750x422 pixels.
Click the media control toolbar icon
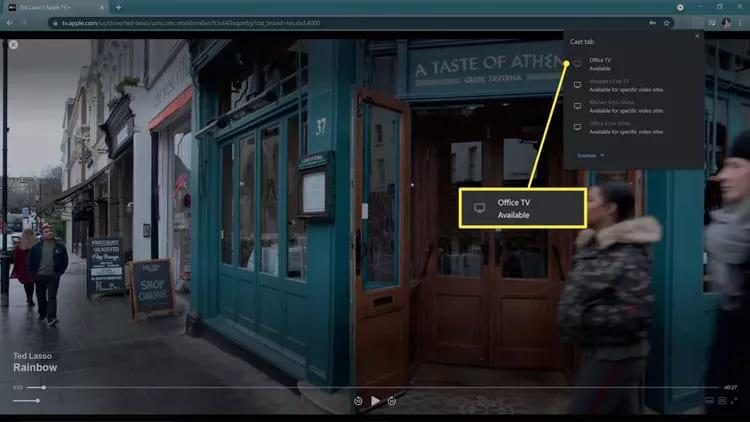pos(712,23)
